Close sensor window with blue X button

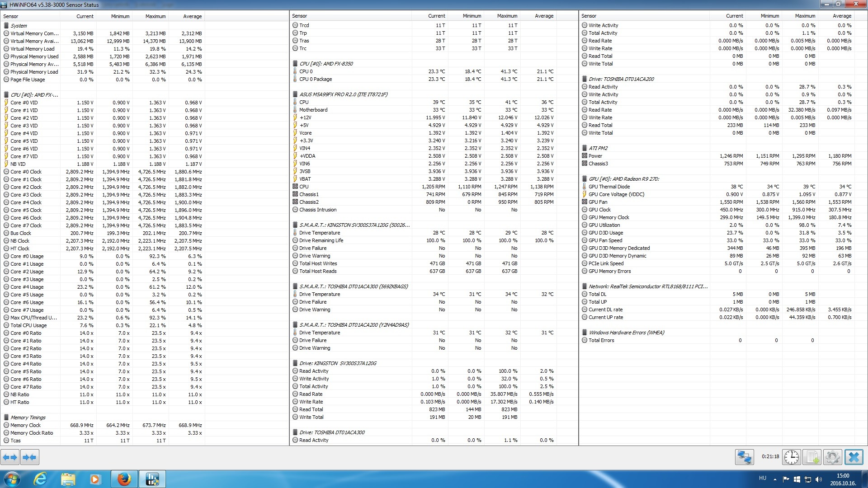854,457
